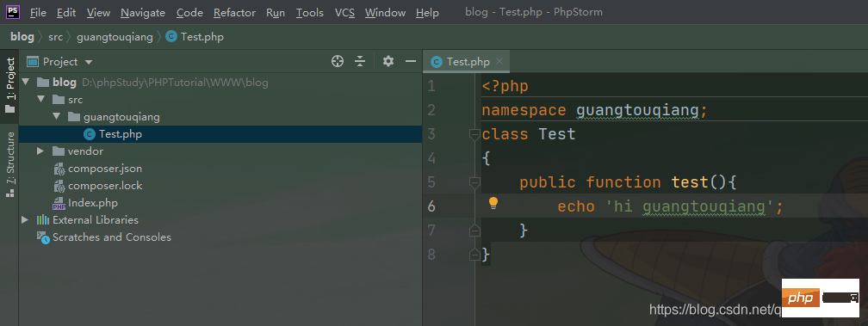Image resolution: width=868 pixels, height=326 pixels.
Task: Click Test.php class icon in tree
Action: [90, 134]
